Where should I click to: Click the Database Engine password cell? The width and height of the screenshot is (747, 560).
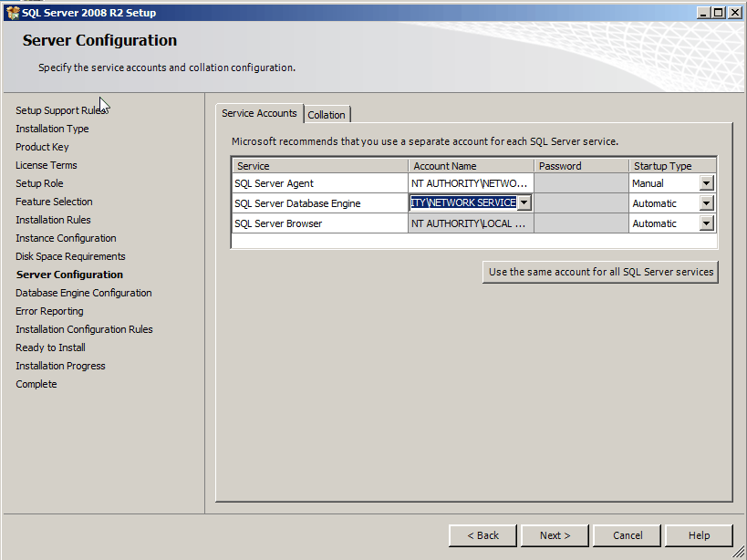point(581,203)
